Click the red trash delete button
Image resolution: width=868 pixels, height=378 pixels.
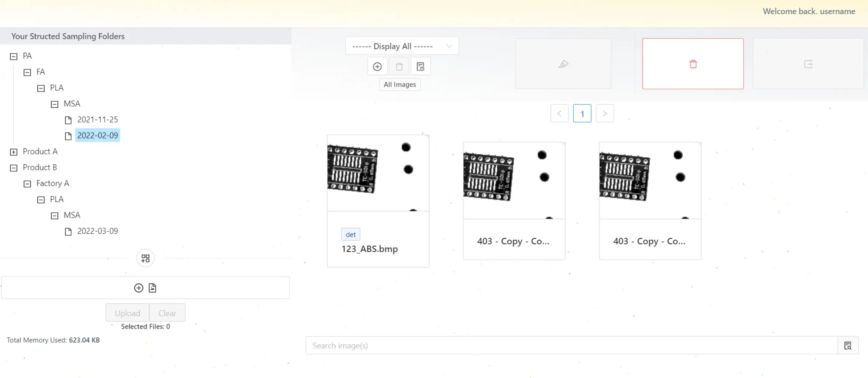[x=693, y=64]
